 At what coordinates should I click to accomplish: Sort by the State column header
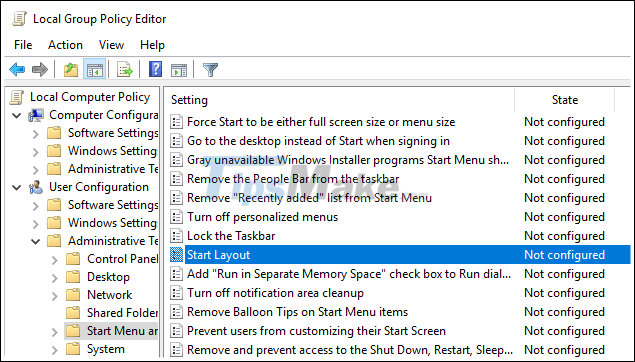click(565, 100)
